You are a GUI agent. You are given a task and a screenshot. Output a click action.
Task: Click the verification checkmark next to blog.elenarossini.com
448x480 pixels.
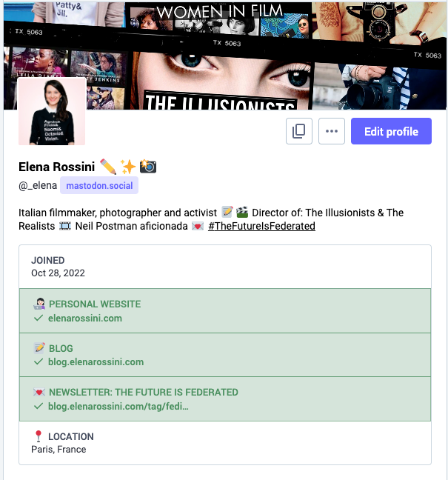[x=39, y=361]
